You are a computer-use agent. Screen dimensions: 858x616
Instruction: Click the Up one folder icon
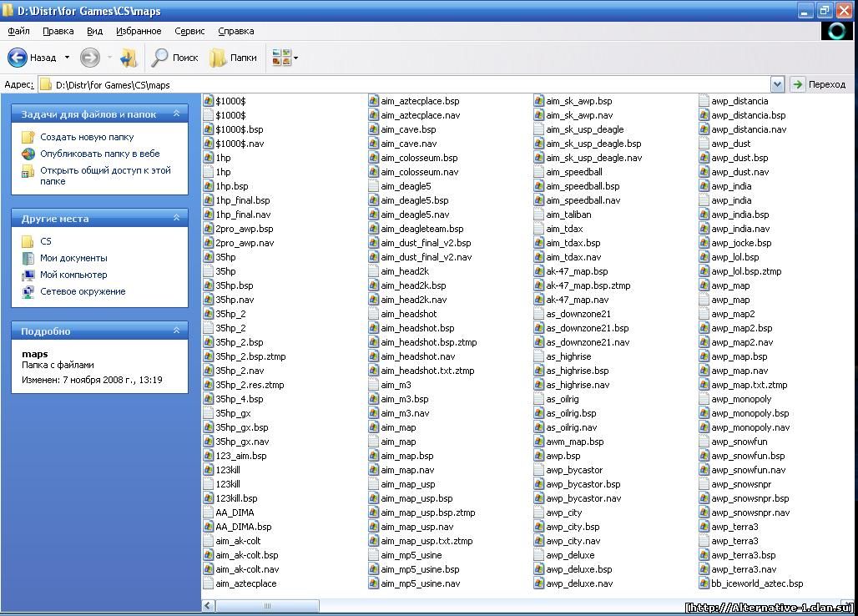(x=129, y=58)
